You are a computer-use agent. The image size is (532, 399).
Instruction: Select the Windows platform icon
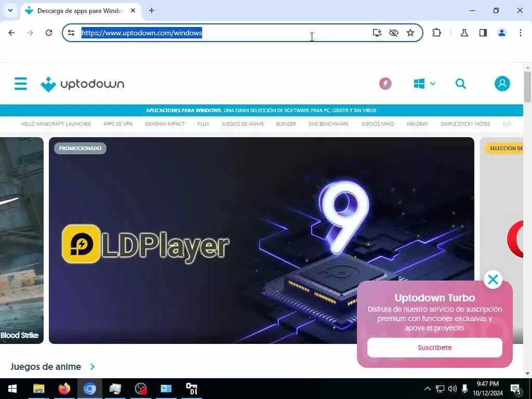[x=419, y=84]
